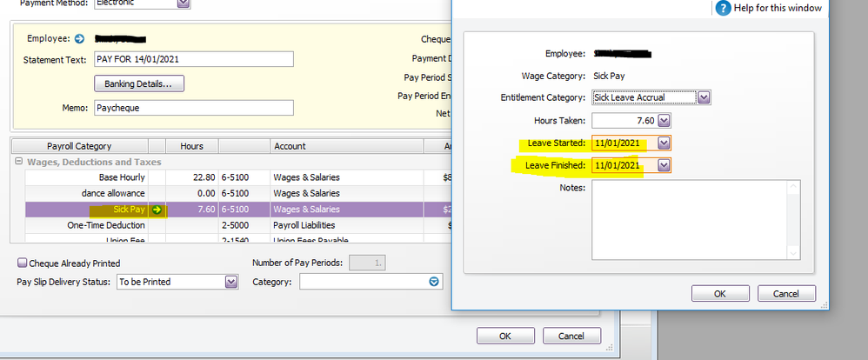
Task: Open the Leave Finished date picker
Action: tap(664, 165)
